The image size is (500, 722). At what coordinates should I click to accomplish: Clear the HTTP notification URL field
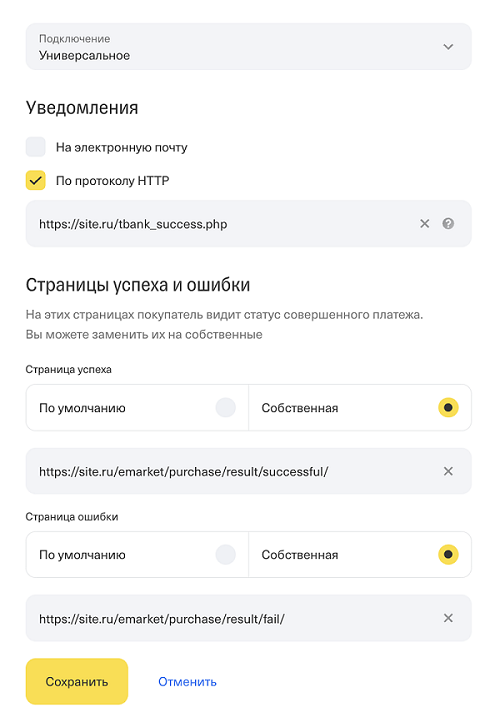point(424,224)
